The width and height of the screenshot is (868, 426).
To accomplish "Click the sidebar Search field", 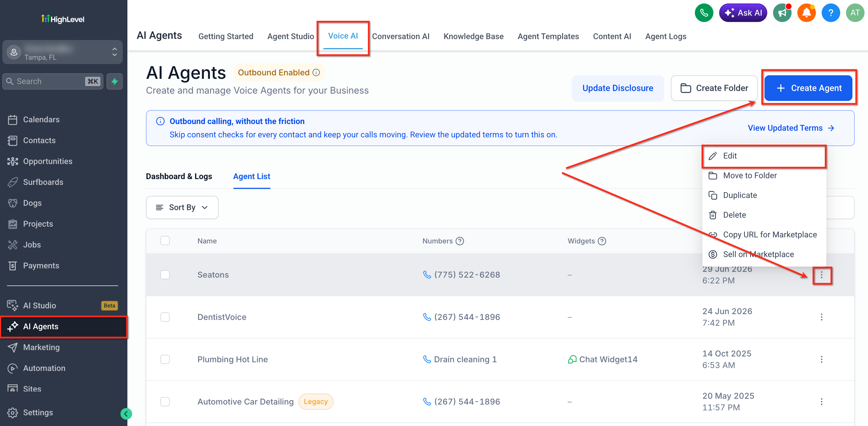I will click(x=53, y=81).
